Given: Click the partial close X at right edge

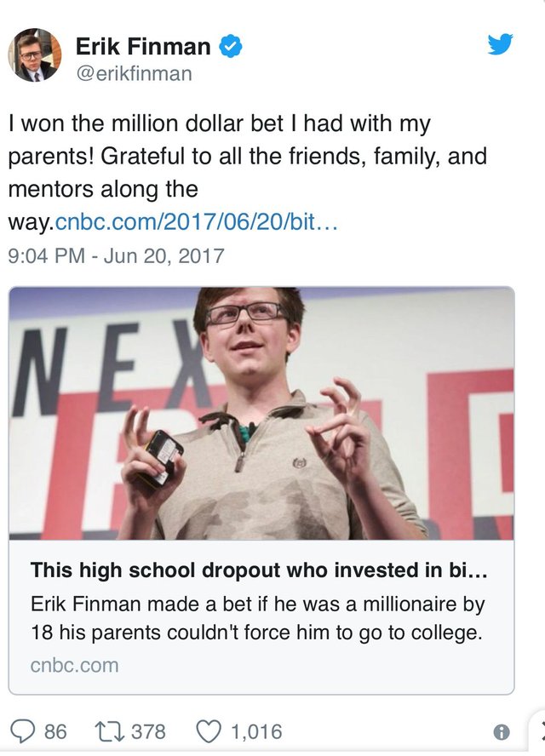Looking at the screenshot, I should [x=538, y=730].
